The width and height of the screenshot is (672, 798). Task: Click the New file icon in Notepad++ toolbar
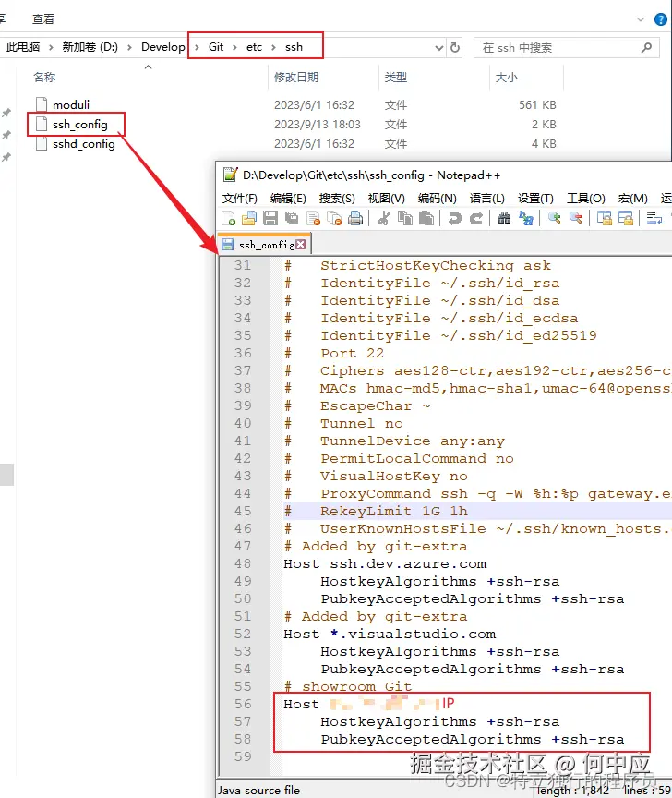tap(228, 218)
